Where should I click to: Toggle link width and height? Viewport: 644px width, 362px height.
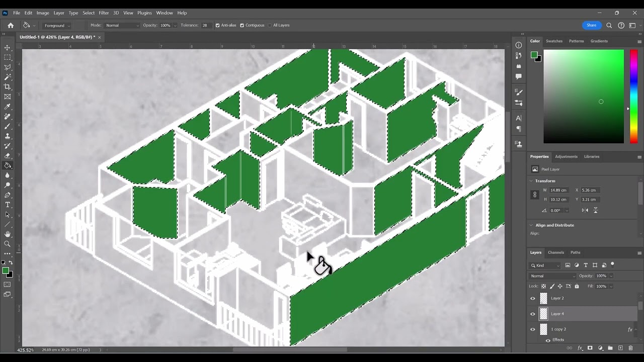coord(535,195)
